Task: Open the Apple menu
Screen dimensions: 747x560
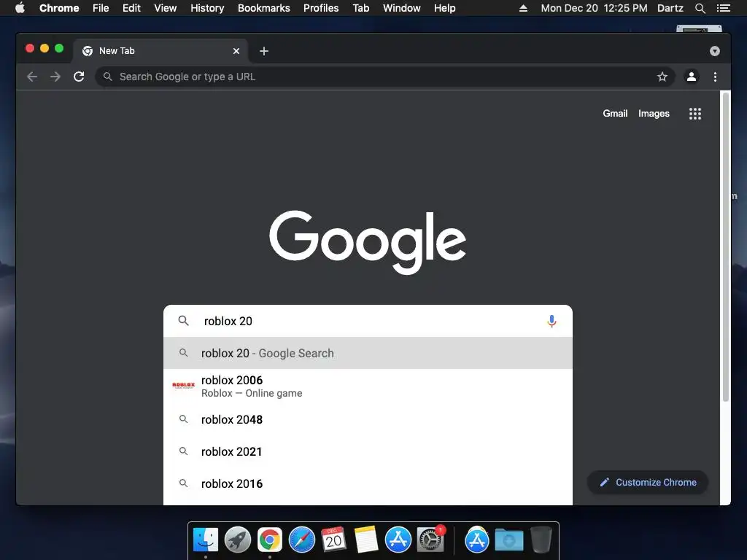Action: 20,8
